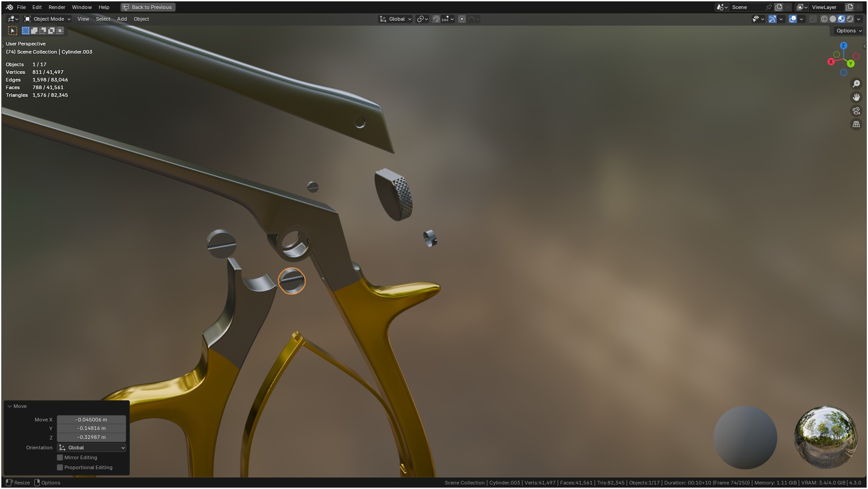Open Global transform orientation dropdown in header
The width and height of the screenshot is (868, 489).
pos(396,19)
